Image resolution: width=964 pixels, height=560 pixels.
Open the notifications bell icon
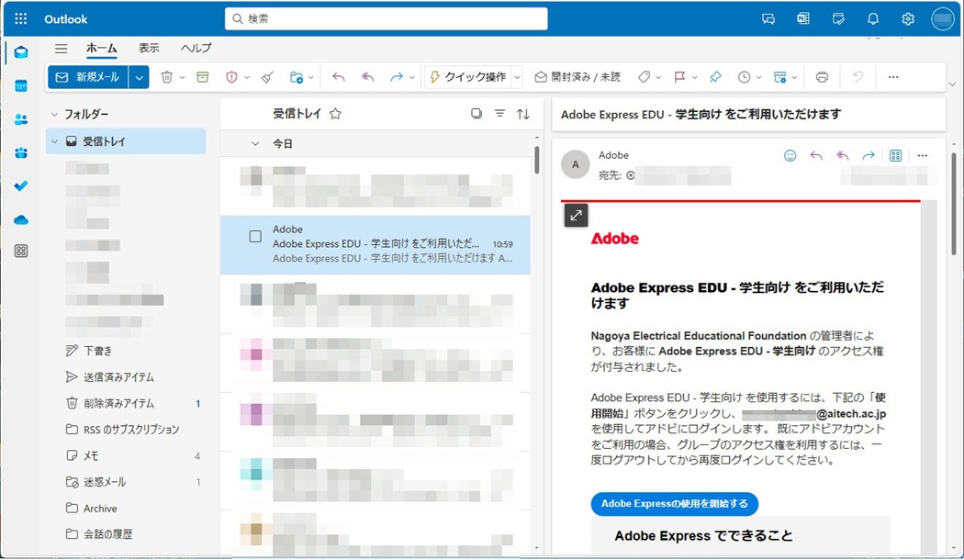point(873,18)
